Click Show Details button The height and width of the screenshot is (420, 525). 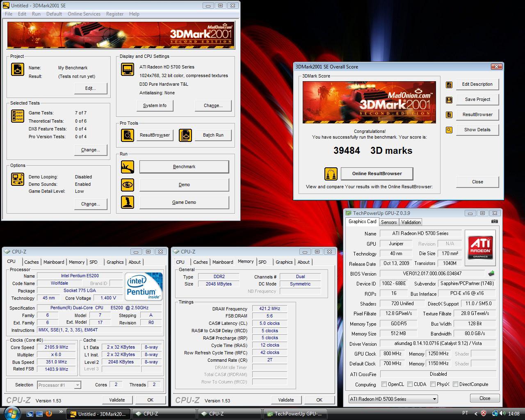click(477, 130)
